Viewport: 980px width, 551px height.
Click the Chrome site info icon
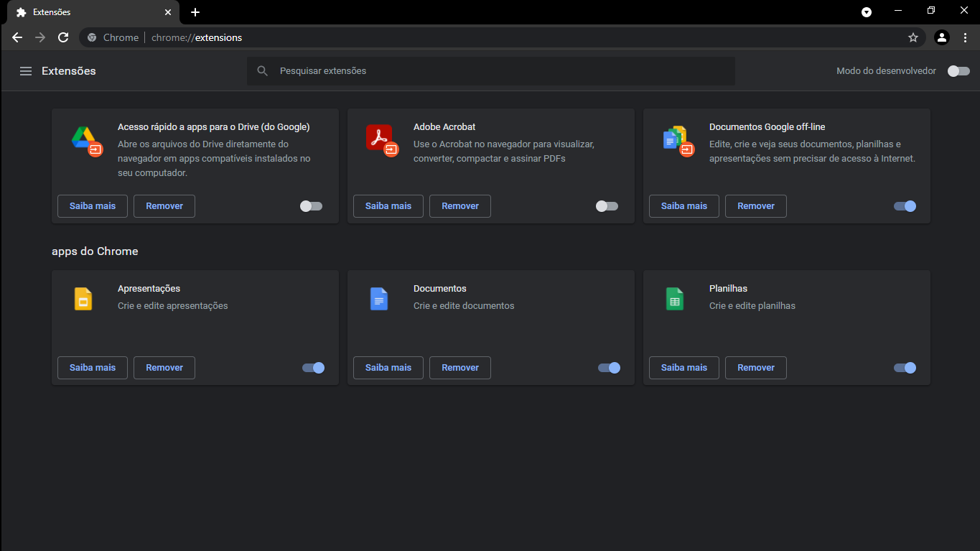tap(92, 37)
